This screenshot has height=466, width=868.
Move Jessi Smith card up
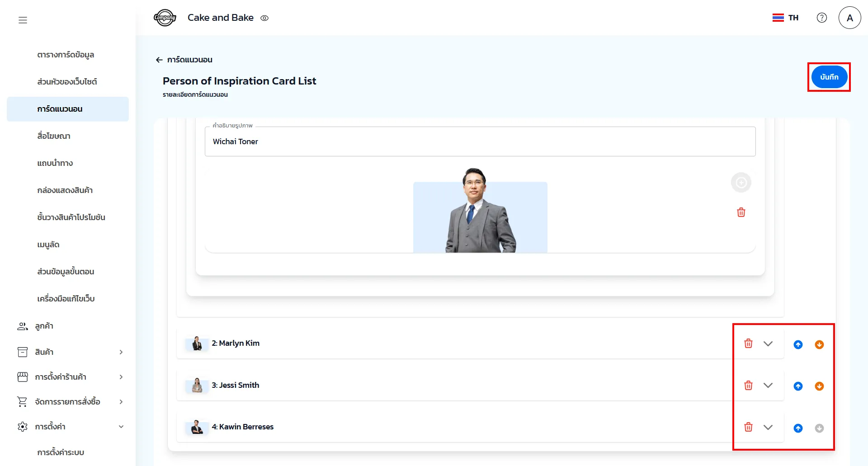point(798,386)
